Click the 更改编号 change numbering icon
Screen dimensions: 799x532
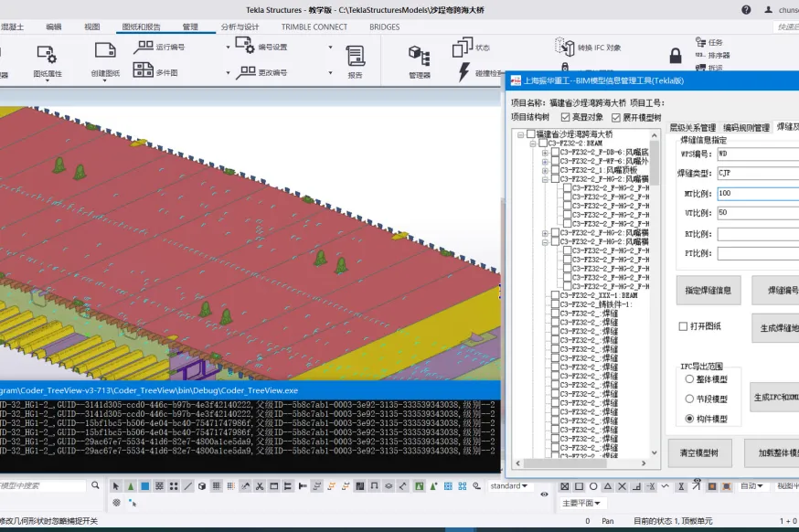tap(246, 73)
